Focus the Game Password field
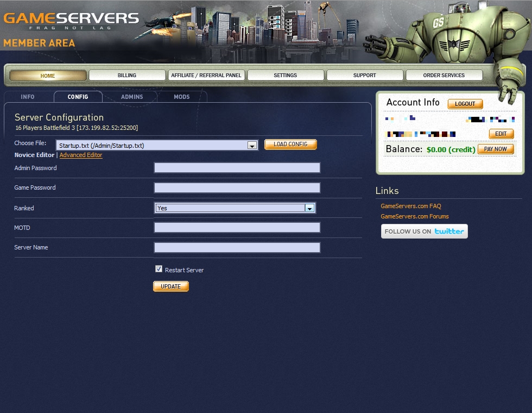532x413 pixels. (237, 187)
